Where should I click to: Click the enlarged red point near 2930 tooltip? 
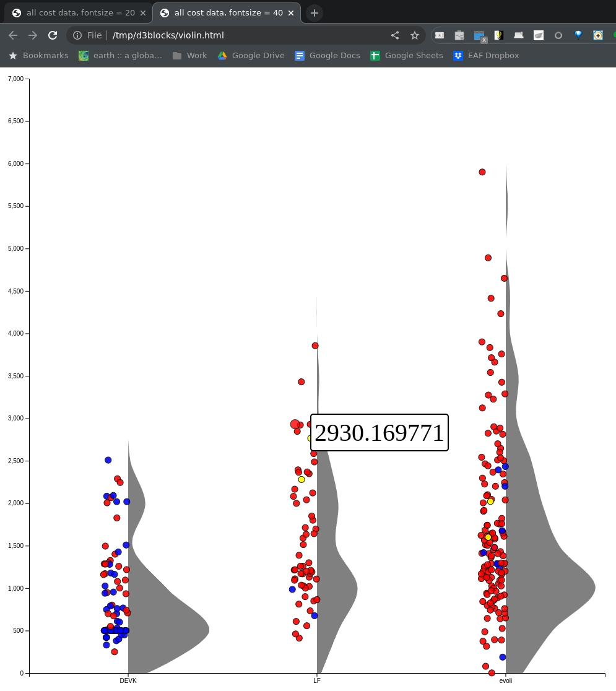295,424
